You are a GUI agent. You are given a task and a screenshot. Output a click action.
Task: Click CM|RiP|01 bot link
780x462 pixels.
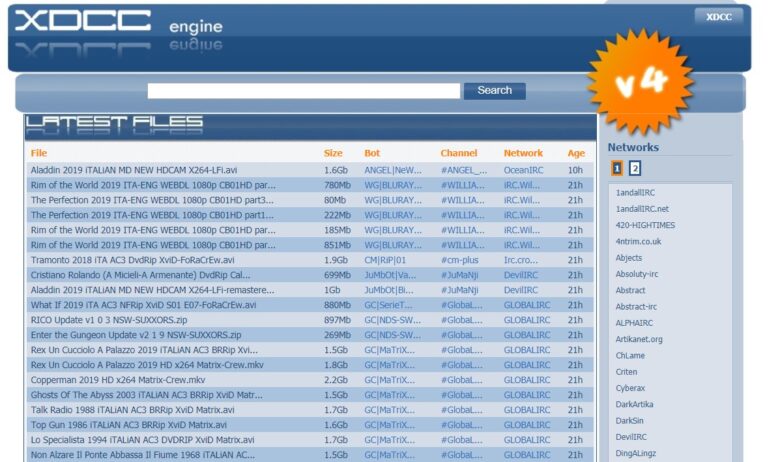385,260
